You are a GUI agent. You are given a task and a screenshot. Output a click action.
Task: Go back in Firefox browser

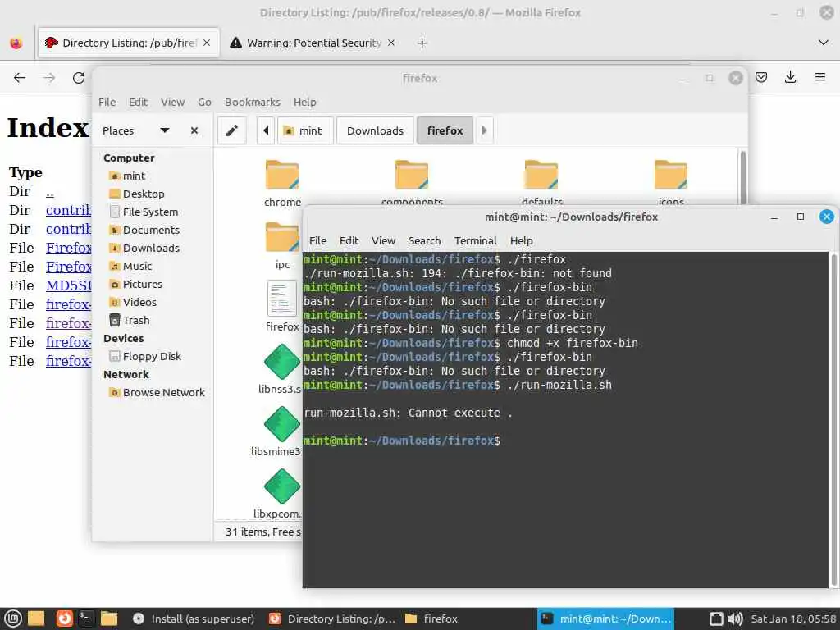[20, 78]
